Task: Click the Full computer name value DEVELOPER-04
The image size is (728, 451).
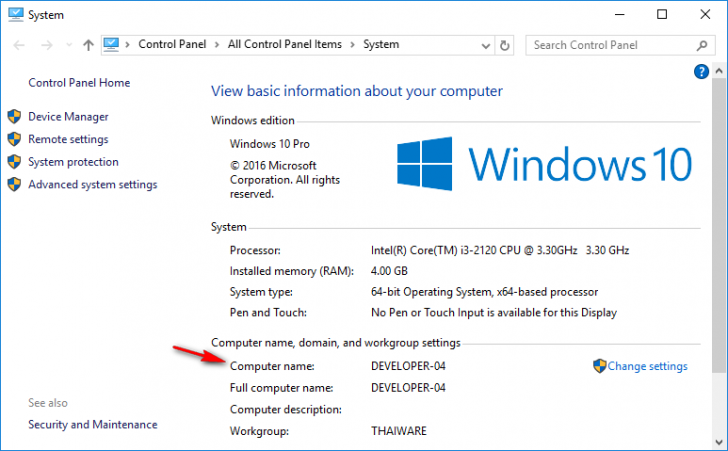Action: (x=408, y=387)
